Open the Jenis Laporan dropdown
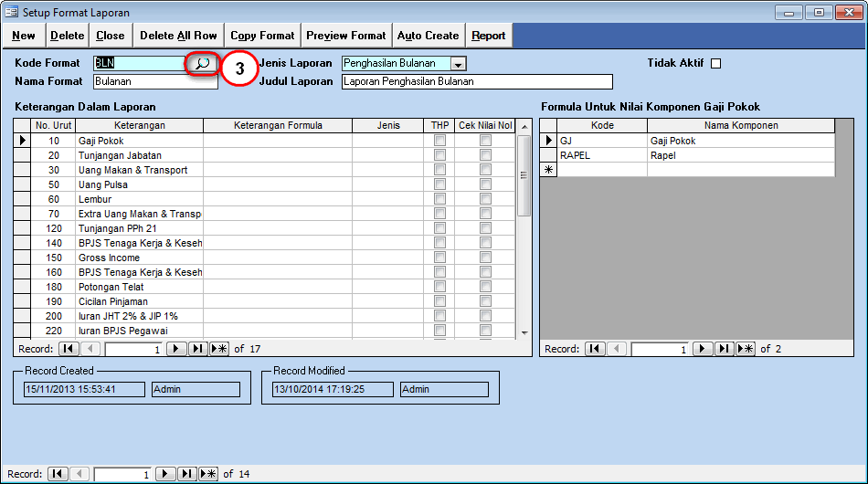The image size is (868, 484). tap(459, 64)
